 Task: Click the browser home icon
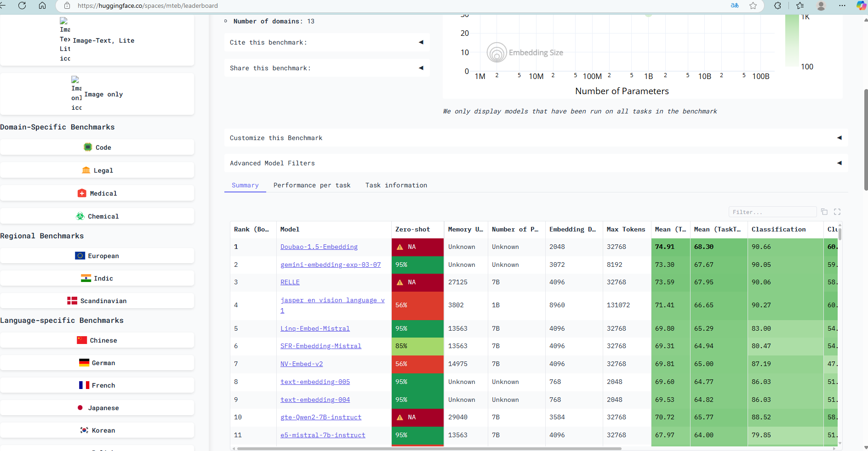click(x=42, y=6)
